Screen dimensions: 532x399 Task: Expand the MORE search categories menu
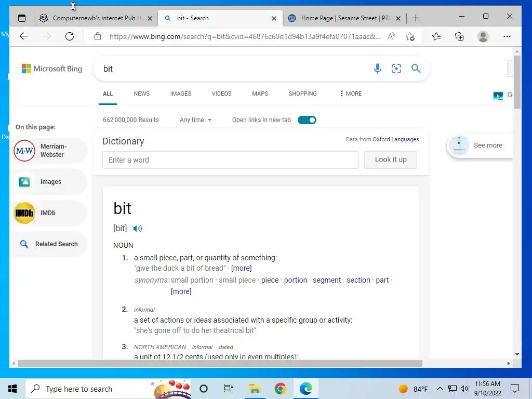351,94
